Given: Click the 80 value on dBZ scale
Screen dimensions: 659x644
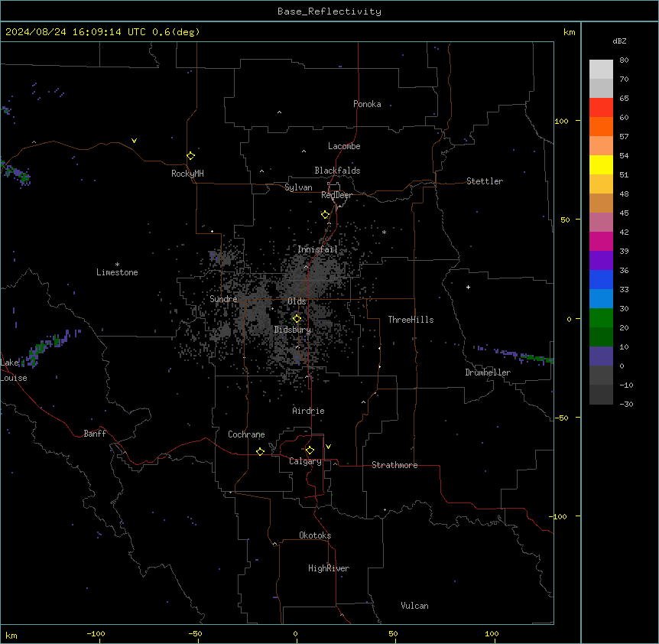Looking at the screenshot, I should (x=624, y=60).
